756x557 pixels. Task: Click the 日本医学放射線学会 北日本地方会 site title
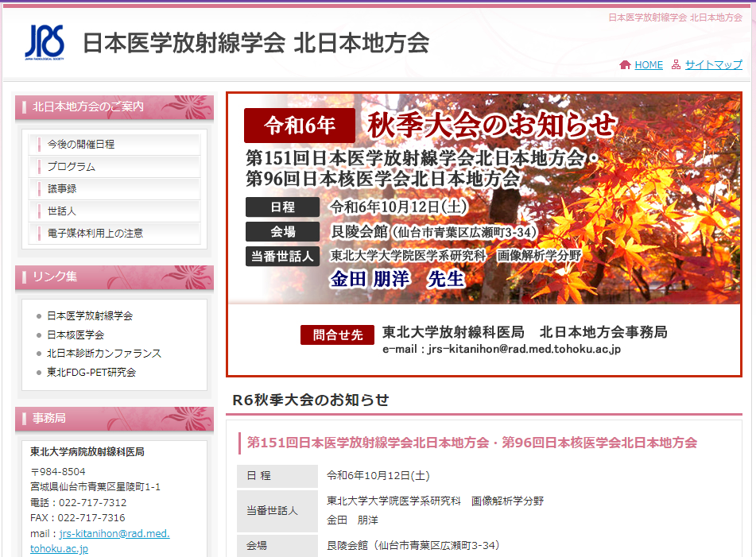[256, 42]
